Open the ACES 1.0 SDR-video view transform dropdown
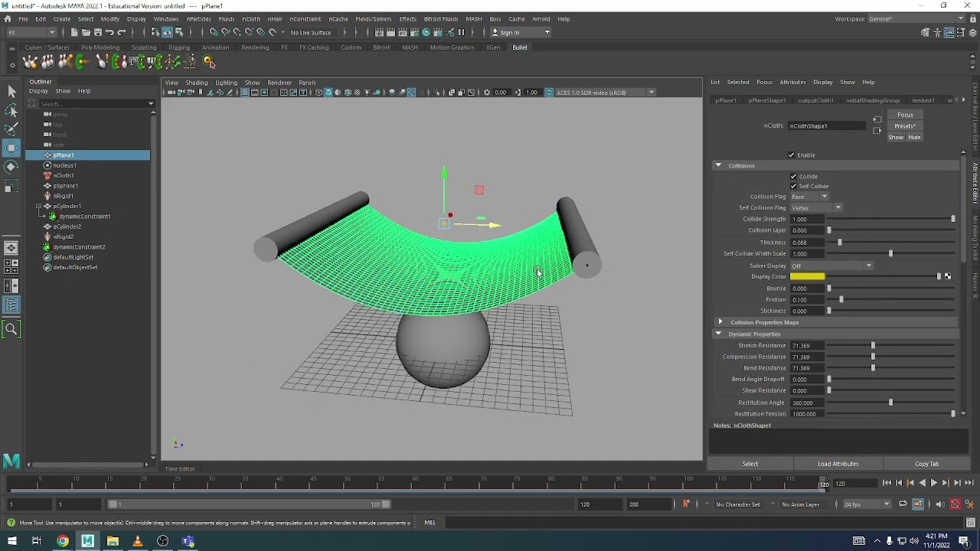Image resolution: width=980 pixels, height=551 pixels. pyautogui.click(x=605, y=93)
